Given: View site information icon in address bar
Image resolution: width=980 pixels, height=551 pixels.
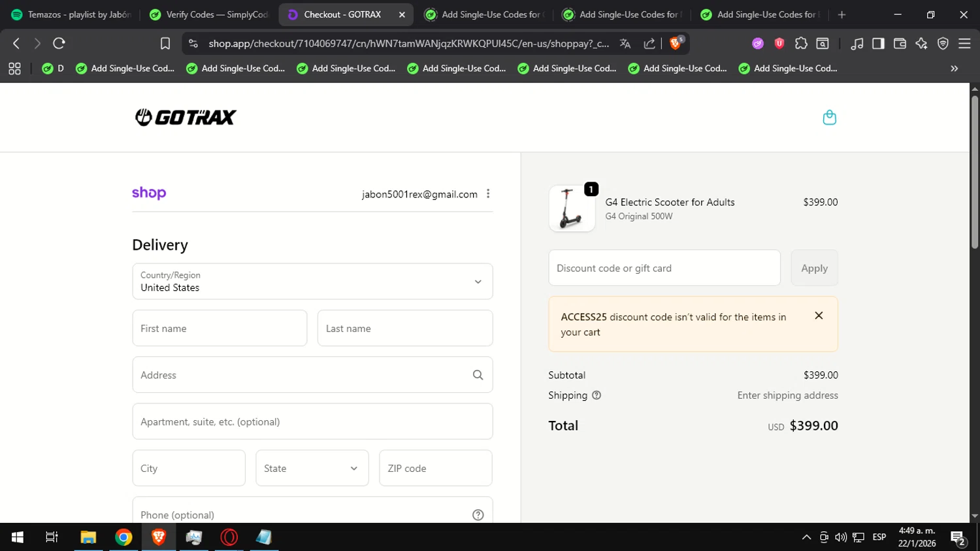Looking at the screenshot, I should pos(193,43).
